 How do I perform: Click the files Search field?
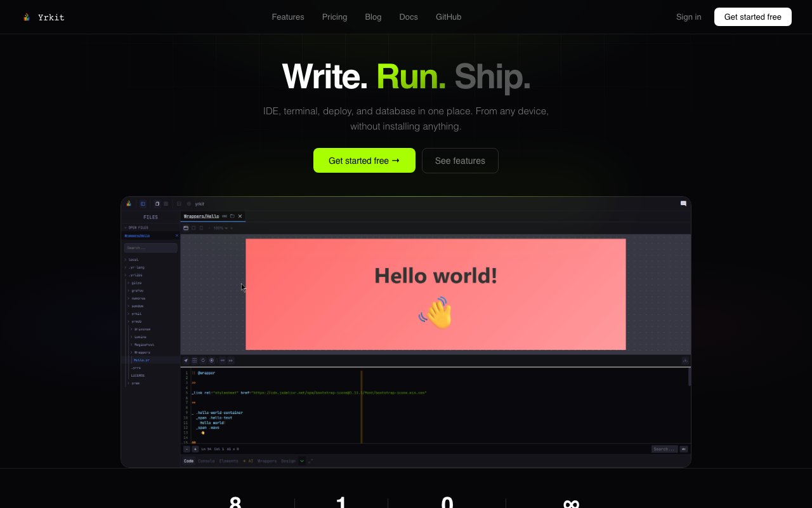tap(150, 248)
